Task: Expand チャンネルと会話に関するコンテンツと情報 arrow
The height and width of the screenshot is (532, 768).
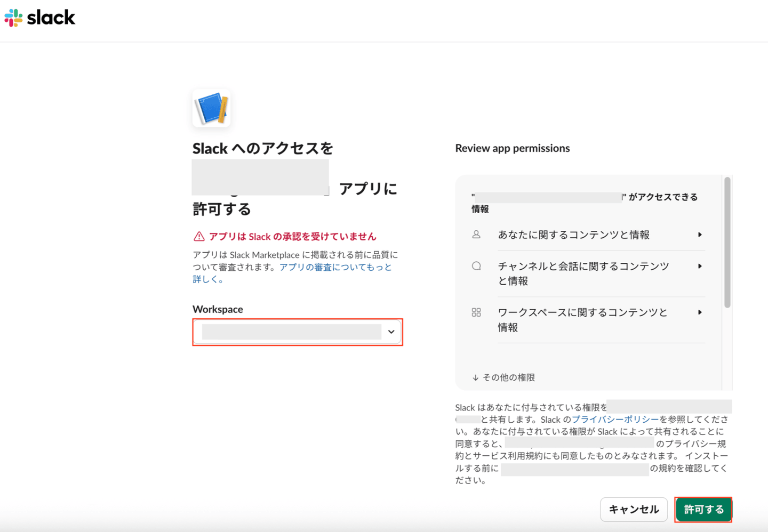Action: (700, 266)
